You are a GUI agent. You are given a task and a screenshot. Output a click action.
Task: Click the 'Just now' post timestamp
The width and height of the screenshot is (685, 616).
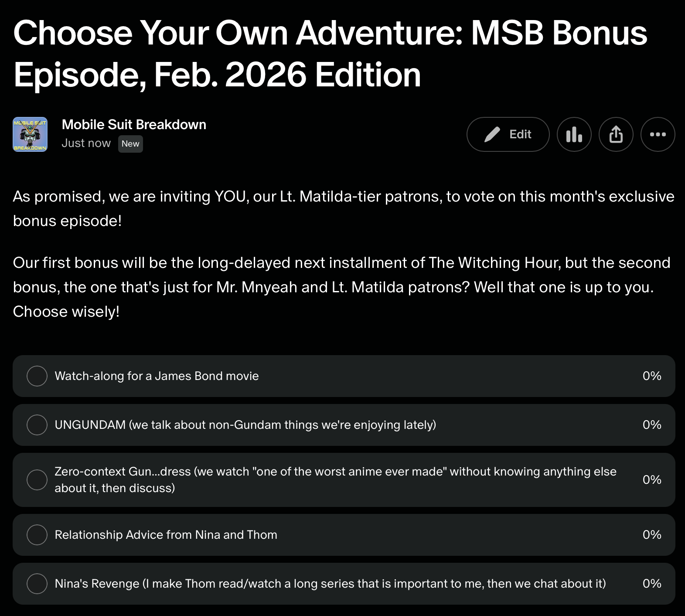86,144
